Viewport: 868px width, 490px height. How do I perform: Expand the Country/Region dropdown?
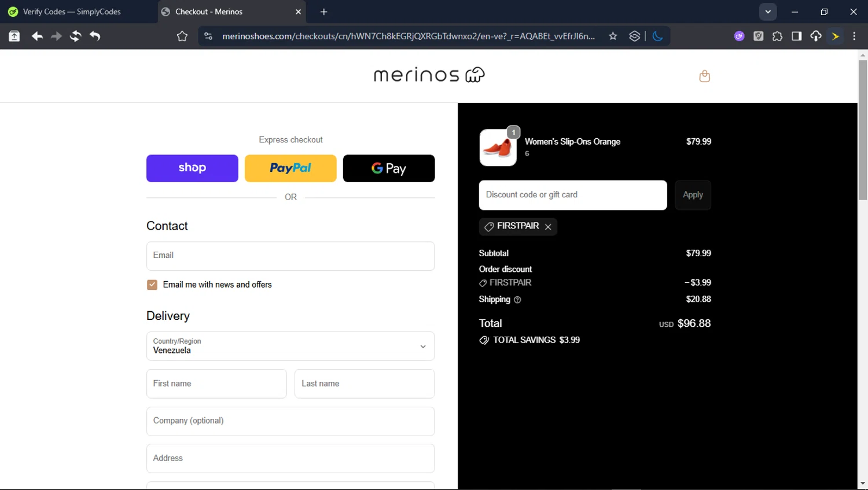(x=290, y=346)
